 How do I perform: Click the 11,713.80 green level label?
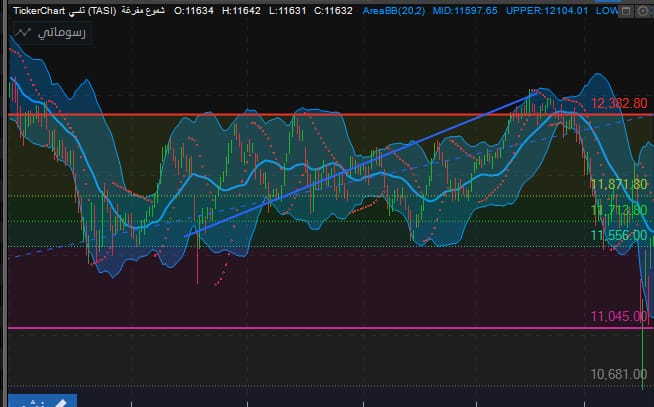[x=619, y=211]
